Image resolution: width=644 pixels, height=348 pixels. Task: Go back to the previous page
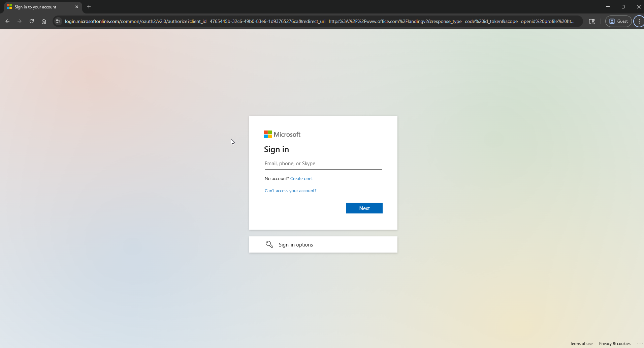7,21
